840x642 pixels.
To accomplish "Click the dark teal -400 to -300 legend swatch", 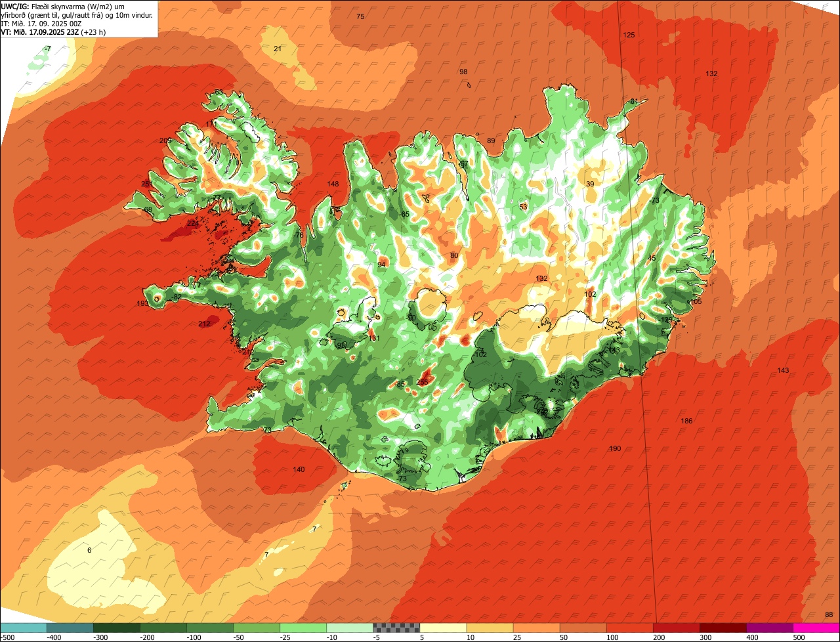I will 70,628.
